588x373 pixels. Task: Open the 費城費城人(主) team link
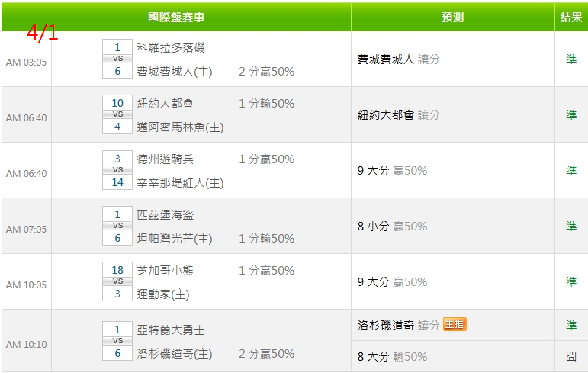click(175, 72)
